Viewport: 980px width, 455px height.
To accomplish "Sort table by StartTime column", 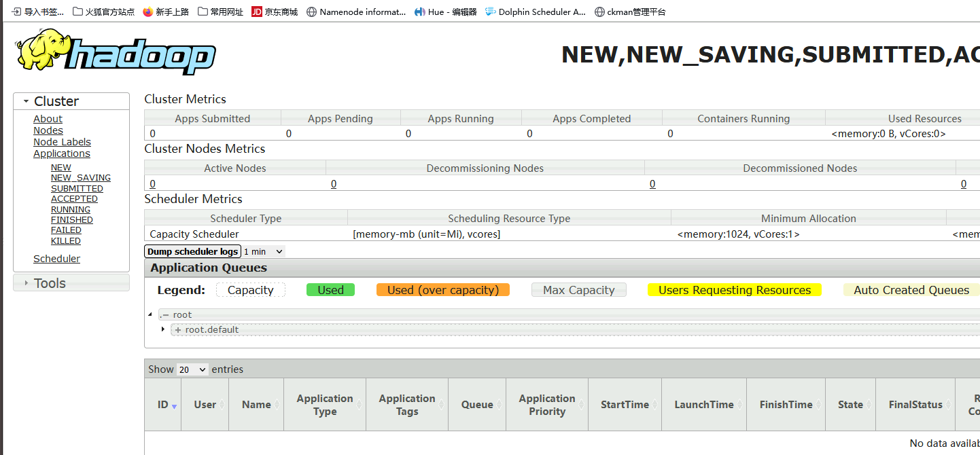I will point(625,405).
